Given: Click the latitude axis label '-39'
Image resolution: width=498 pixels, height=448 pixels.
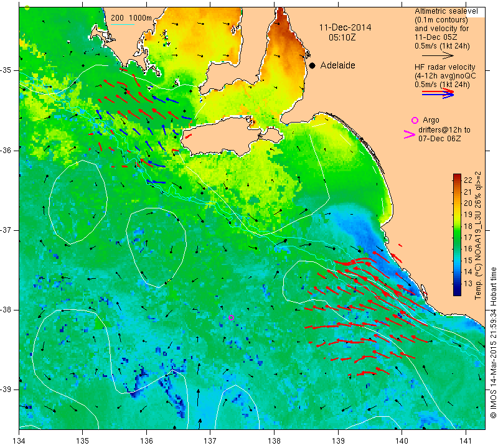Looking at the screenshot, I should click(7, 390).
